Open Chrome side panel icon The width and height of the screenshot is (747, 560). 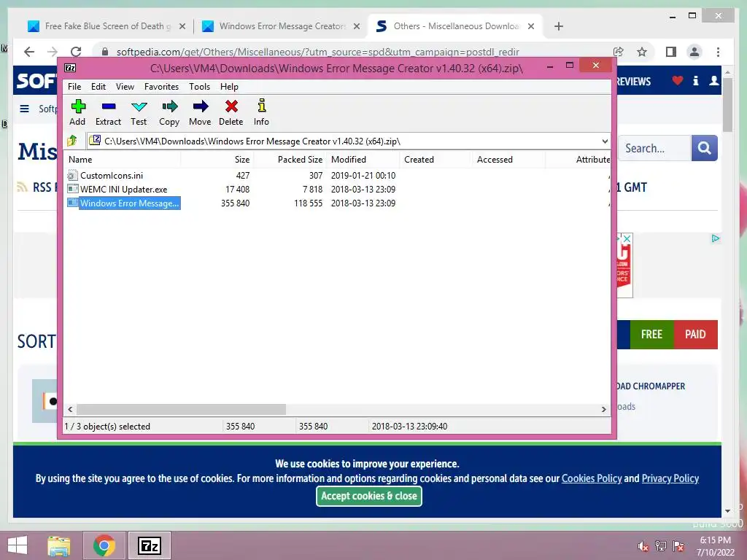click(671, 52)
